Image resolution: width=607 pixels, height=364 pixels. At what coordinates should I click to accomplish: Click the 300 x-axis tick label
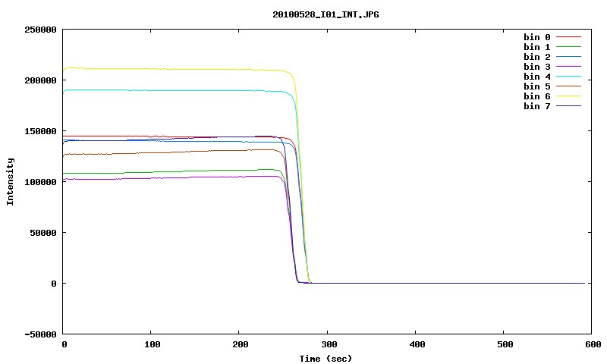tap(329, 344)
